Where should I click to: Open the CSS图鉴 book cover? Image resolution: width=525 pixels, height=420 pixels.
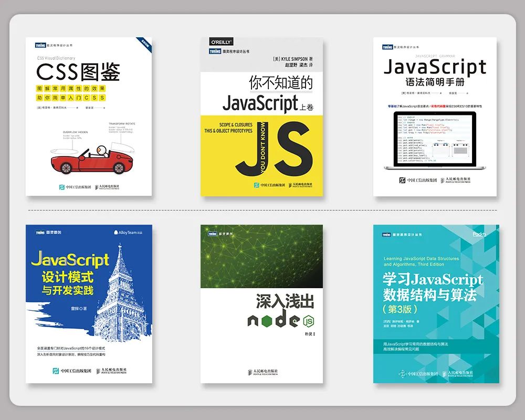tap(89, 117)
